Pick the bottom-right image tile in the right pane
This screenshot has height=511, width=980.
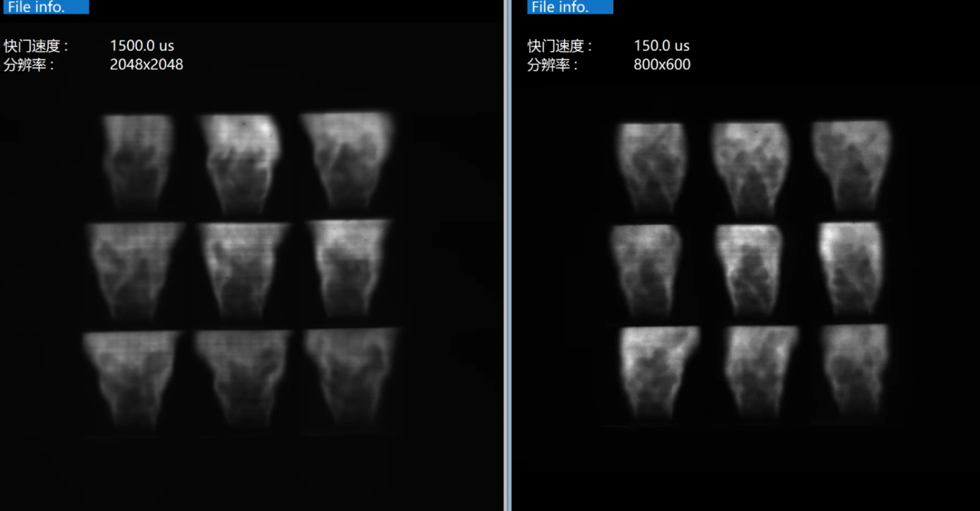854,371
